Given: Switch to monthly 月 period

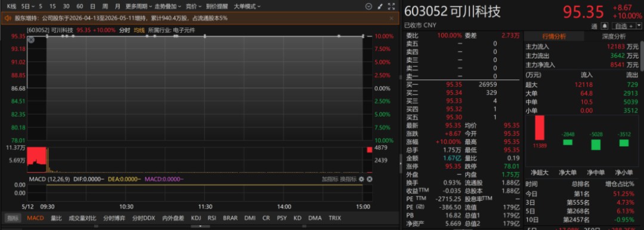Looking at the screenshot, I should 117,7.
